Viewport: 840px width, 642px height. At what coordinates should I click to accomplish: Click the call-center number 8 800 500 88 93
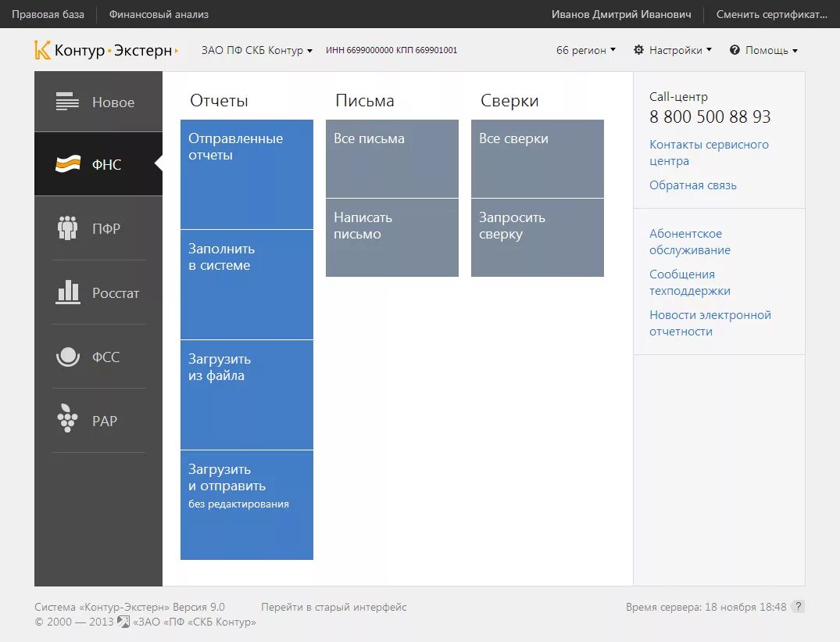[x=710, y=117]
